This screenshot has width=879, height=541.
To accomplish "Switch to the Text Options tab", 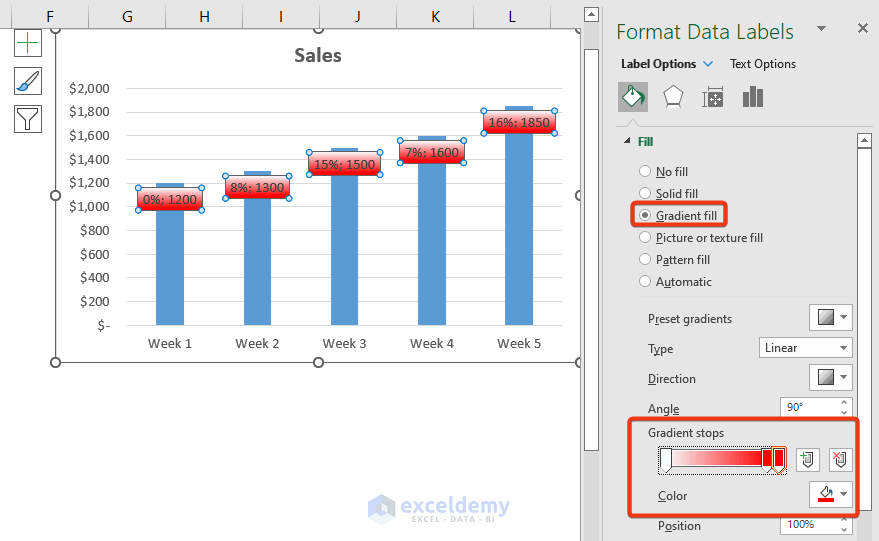I will pos(763,64).
